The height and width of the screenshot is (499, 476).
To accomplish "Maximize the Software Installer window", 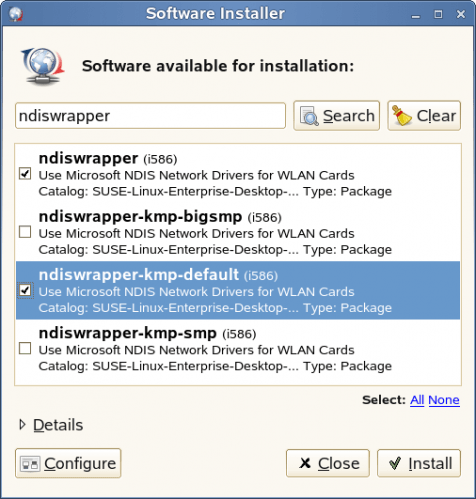I will [x=438, y=14].
